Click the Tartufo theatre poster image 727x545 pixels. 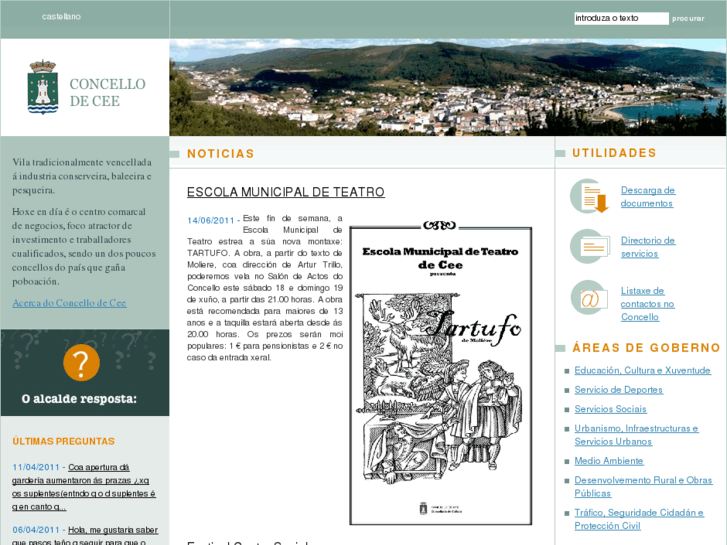(440, 373)
